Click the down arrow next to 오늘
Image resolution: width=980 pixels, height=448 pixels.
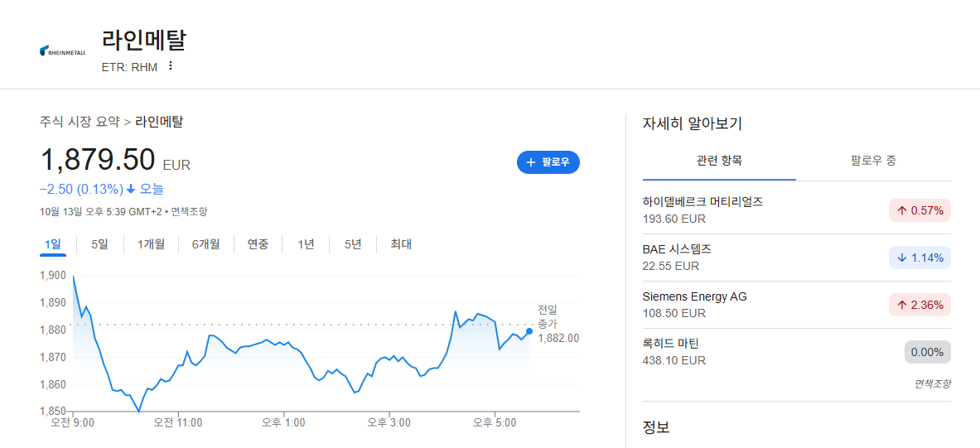[131, 189]
